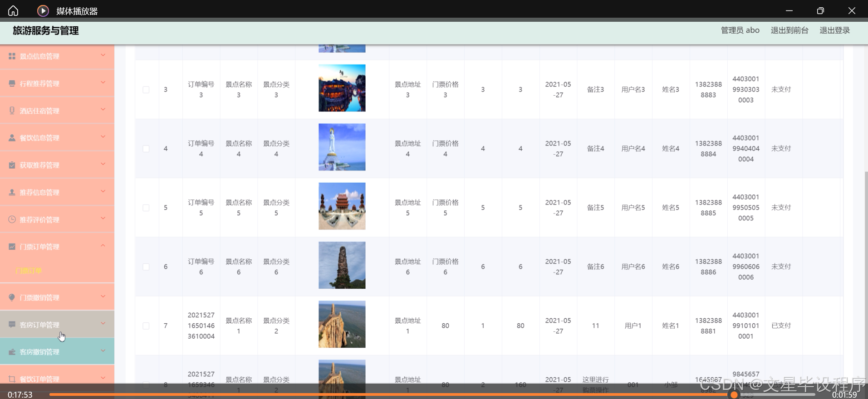Expand 获取推荐管理 with its chevron
The height and width of the screenshot is (399, 868).
[103, 164]
